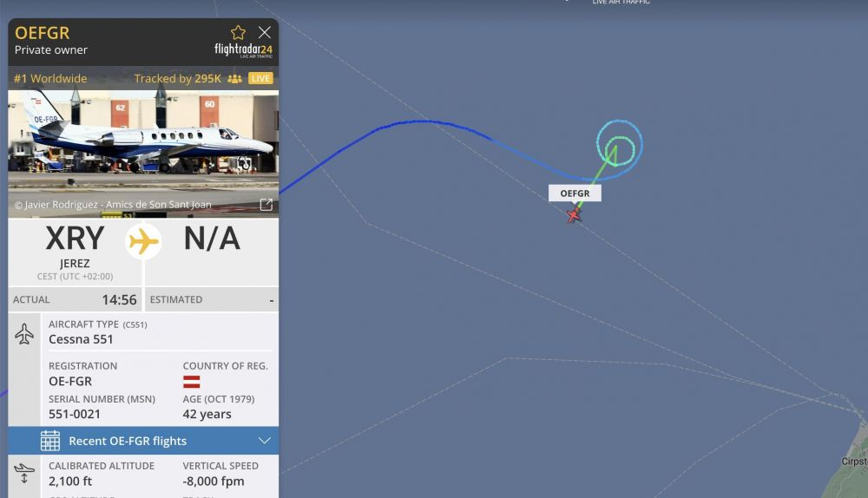Click the #1 Worldwide ranking text

50,79
